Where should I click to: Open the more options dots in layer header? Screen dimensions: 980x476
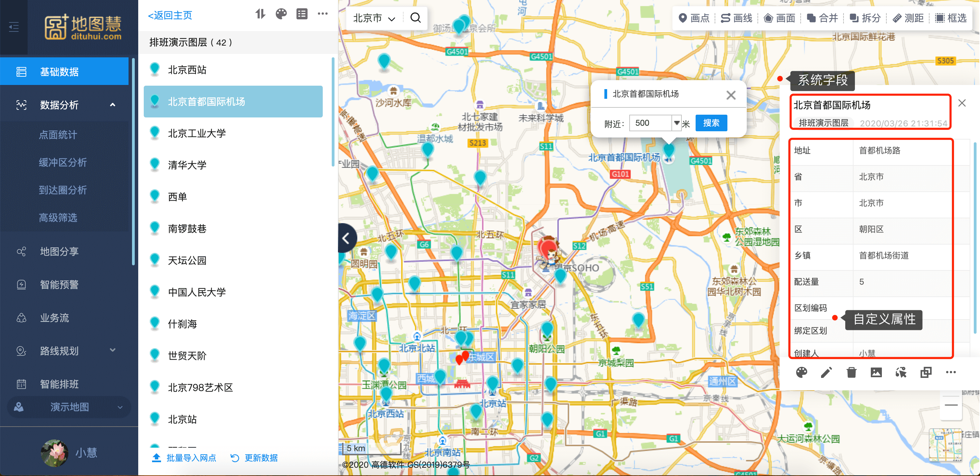point(323,14)
